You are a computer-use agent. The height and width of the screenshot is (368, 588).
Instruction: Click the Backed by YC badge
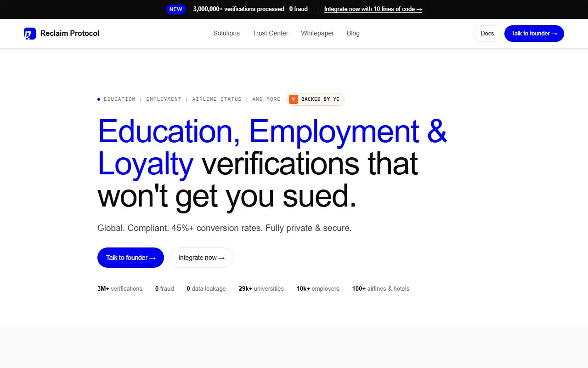pos(315,99)
